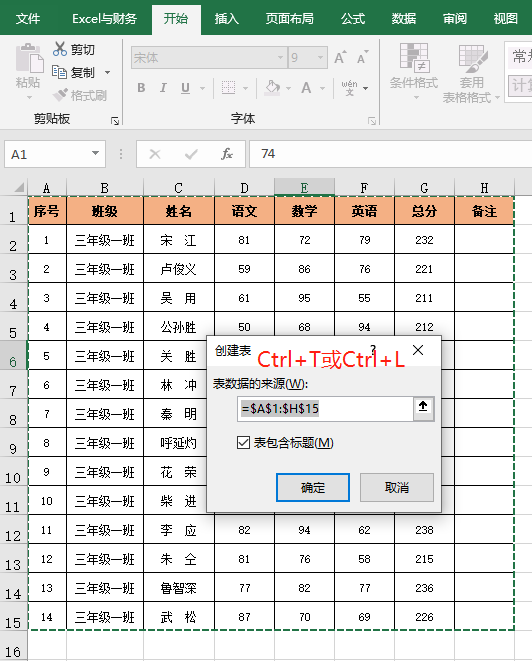Open the font group dialog launcher

(x=372, y=121)
